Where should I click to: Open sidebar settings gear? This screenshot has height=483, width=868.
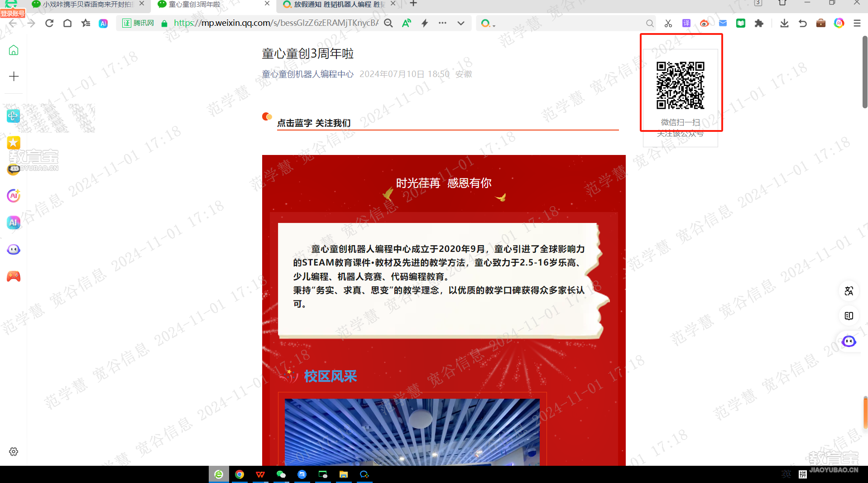(14, 451)
